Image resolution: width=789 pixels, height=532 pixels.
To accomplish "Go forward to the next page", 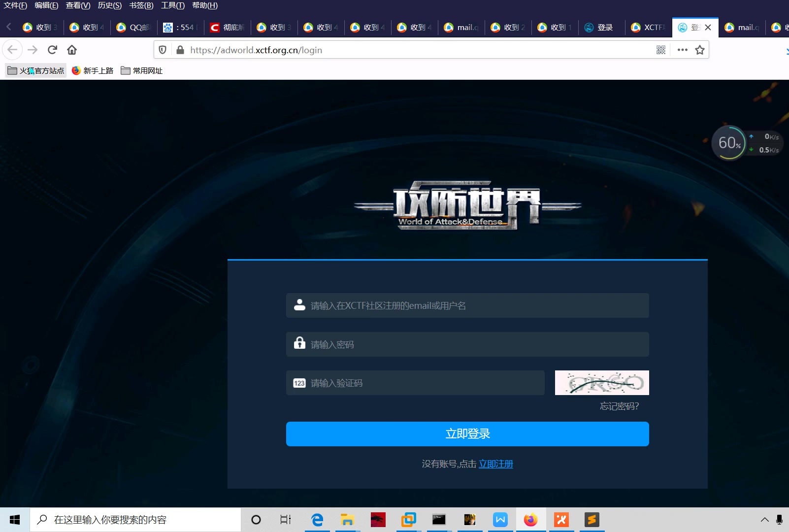I will pyautogui.click(x=33, y=50).
